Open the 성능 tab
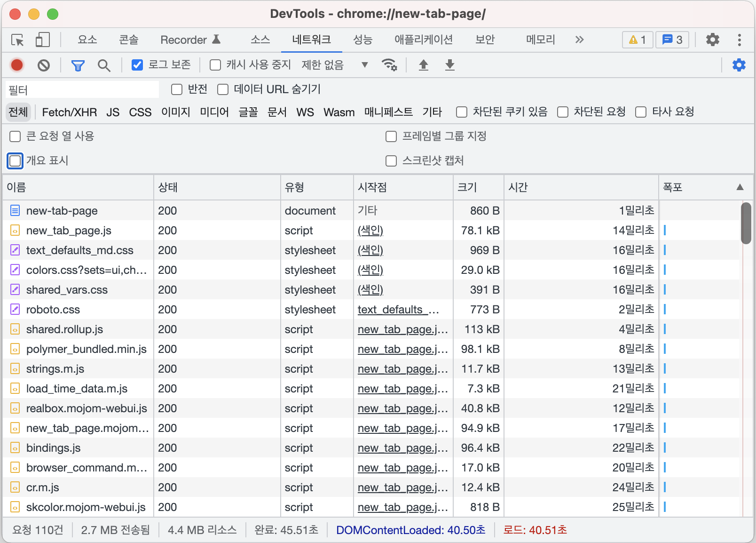The height and width of the screenshot is (543, 756). 362,40
